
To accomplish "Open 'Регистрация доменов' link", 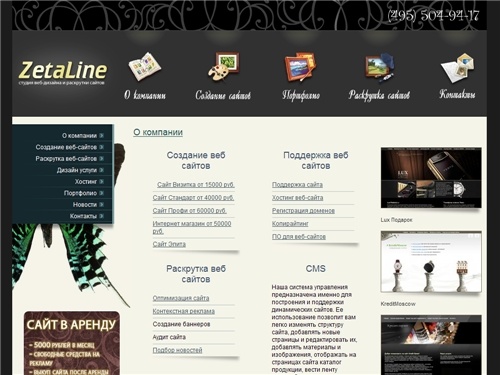I will (x=303, y=211).
